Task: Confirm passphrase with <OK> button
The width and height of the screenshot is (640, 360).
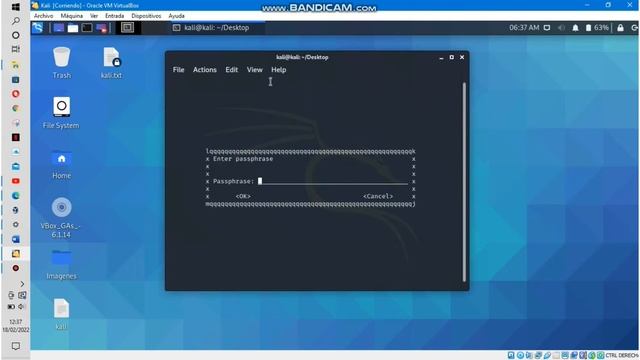Action: [x=243, y=196]
